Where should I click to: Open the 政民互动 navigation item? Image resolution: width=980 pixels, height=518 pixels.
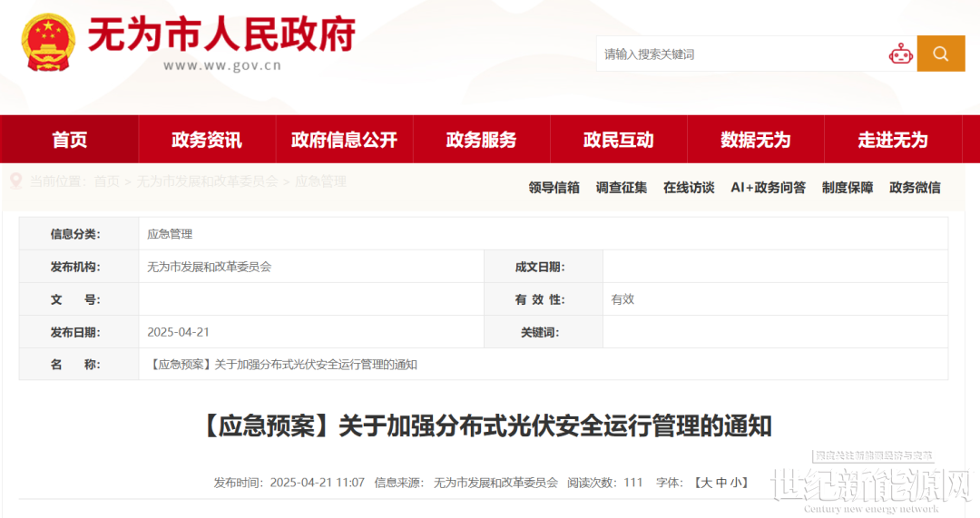coord(618,140)
